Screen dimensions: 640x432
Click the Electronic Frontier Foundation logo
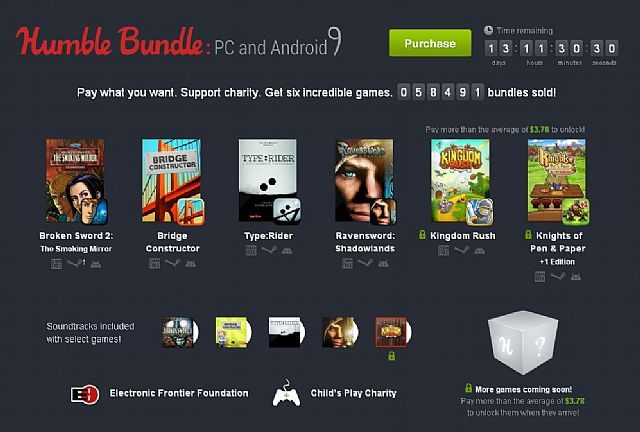tap(84, 394)
